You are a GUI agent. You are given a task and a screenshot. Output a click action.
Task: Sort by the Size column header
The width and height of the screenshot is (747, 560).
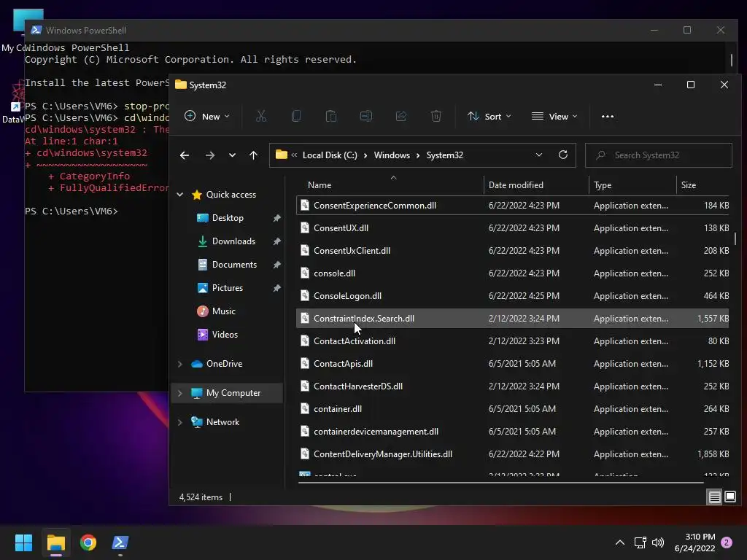pyautogui.click(x=703, y=184)
